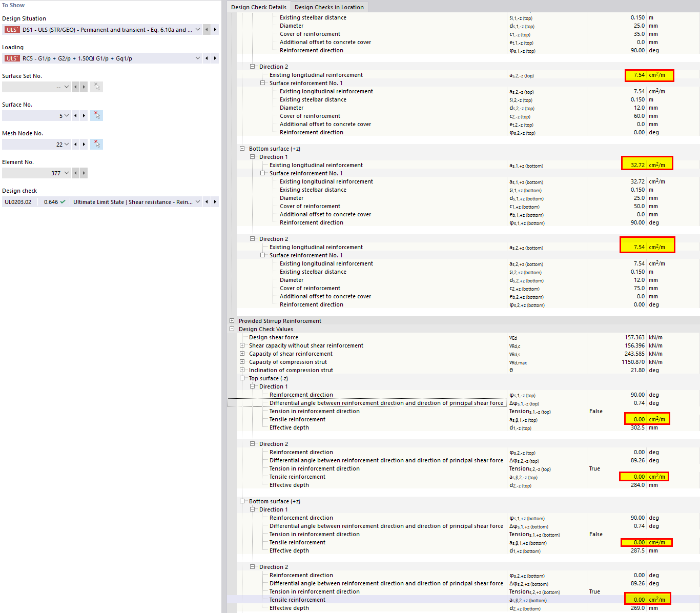This screenshot has width=700, height=613.
Task: Go to next Design check with arrow
Action: click(x=215, y=202)
